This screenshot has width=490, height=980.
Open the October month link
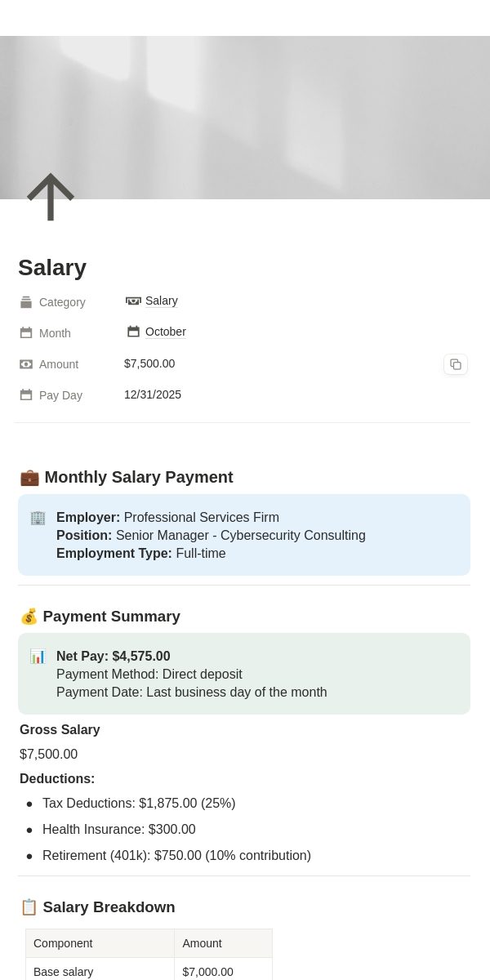pyautogui.click(x=166, y=332)
